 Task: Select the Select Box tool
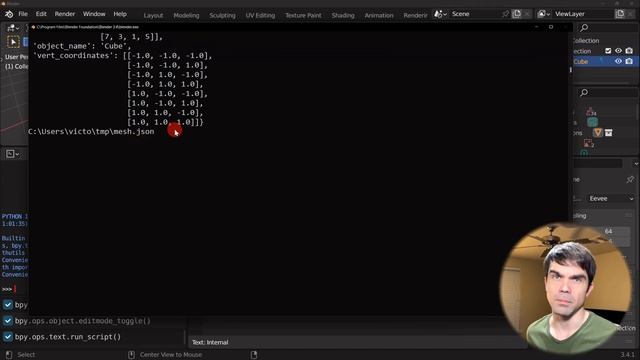coord(13,42)
